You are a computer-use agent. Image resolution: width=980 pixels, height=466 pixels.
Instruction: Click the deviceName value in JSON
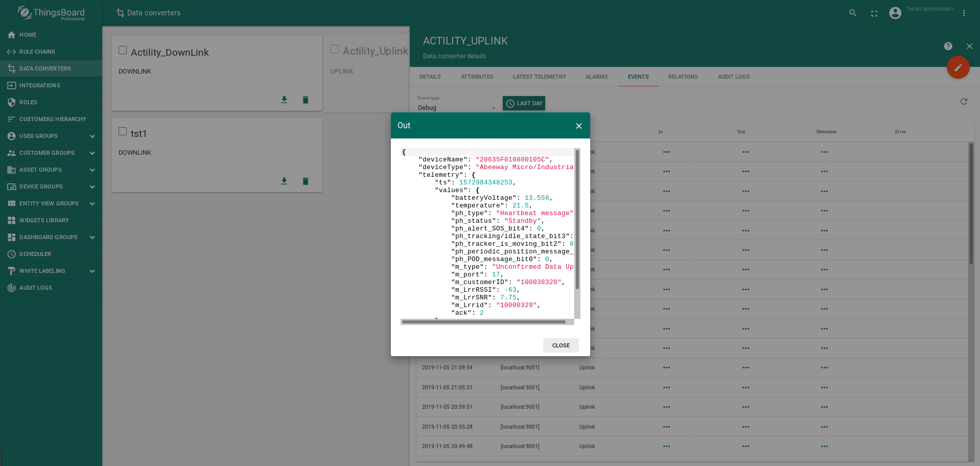point(512,159)
